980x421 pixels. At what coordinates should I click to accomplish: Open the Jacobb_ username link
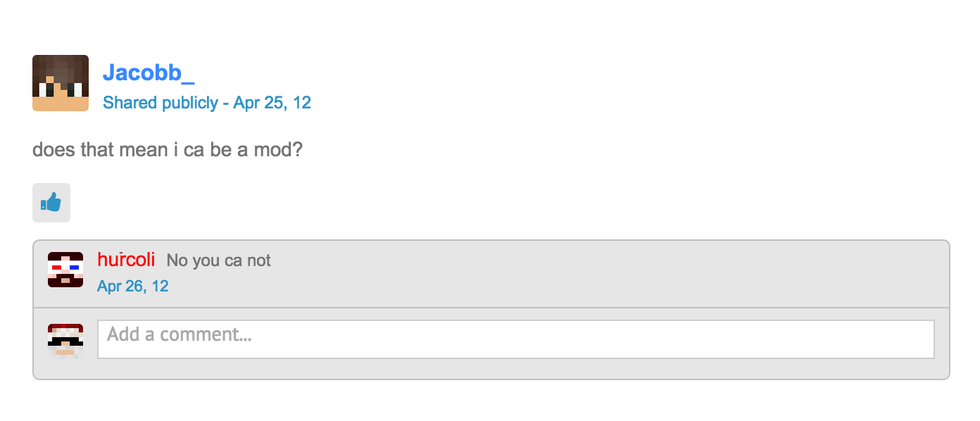pos(149,72)
